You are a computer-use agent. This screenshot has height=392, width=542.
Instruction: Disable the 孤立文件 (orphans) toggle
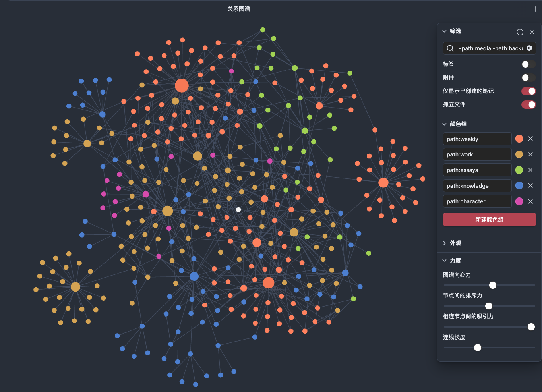pos(528,104)
